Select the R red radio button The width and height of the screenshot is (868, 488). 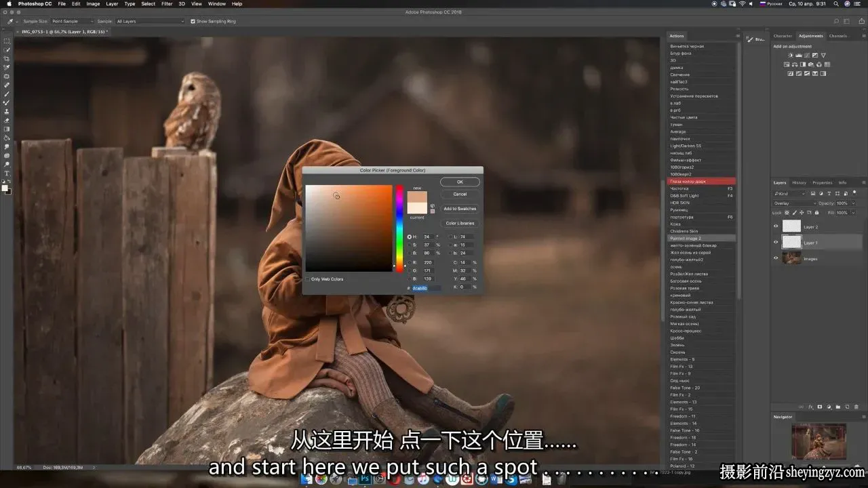tap(410, 262)
